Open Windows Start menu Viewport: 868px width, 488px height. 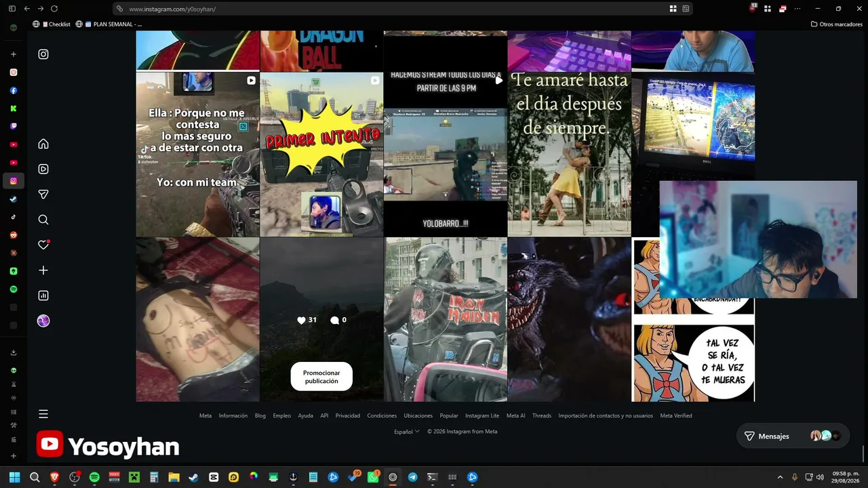pyautogui.click(x=15, y=477)
